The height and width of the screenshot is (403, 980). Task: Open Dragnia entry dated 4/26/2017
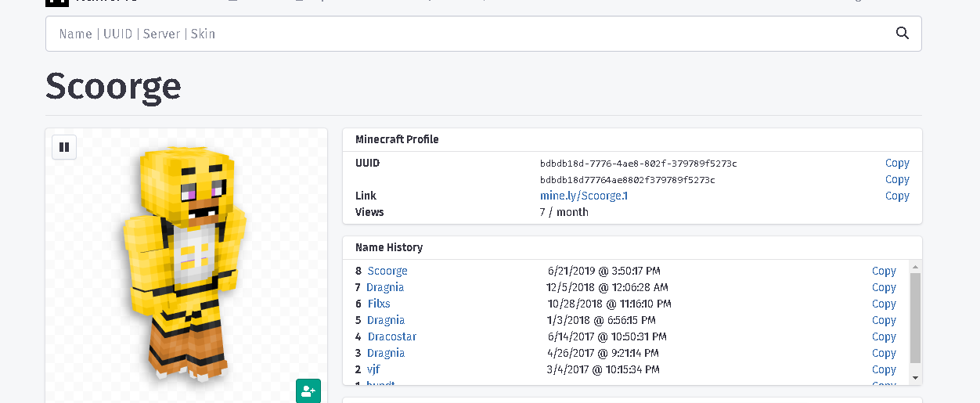(x=386, y=353)
